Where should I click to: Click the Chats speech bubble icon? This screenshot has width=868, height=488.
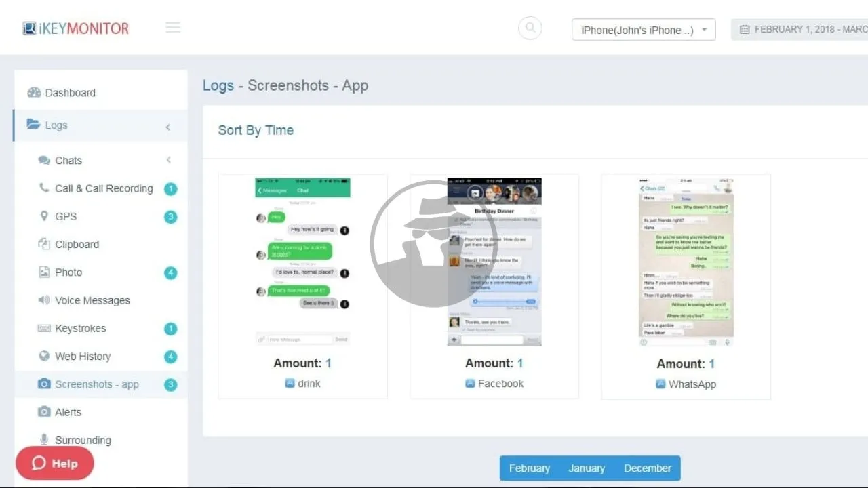click(x=44, y=161)
